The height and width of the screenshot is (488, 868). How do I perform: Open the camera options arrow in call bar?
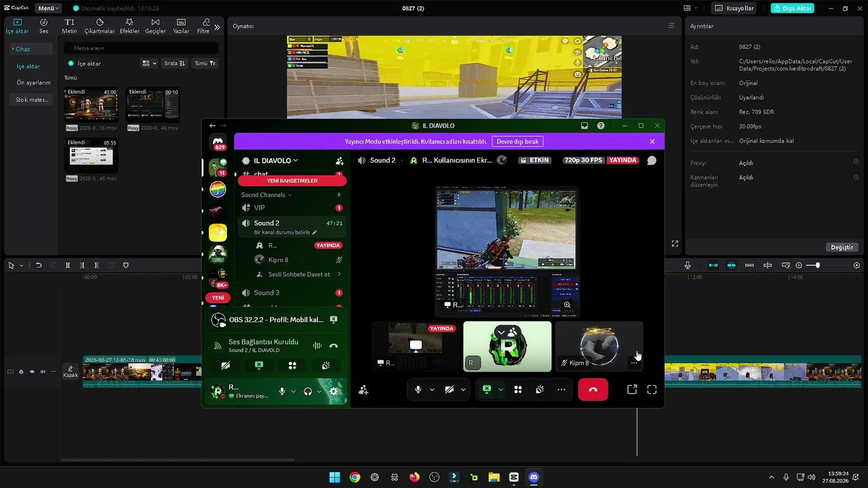tap(463, 390)
